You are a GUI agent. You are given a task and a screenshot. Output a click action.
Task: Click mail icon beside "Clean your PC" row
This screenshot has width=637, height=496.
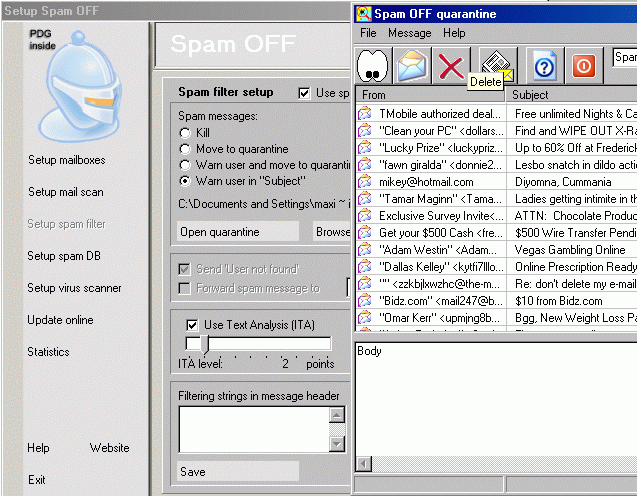tap(365, 130)
